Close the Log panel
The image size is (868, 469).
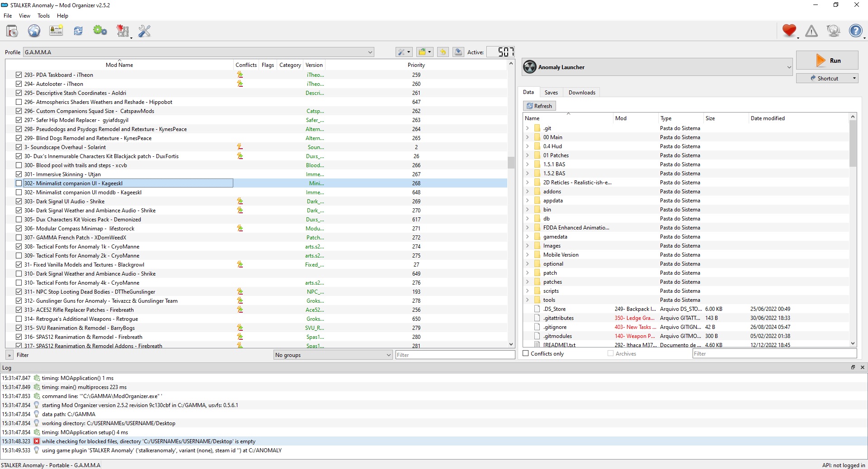coord(862,367)
